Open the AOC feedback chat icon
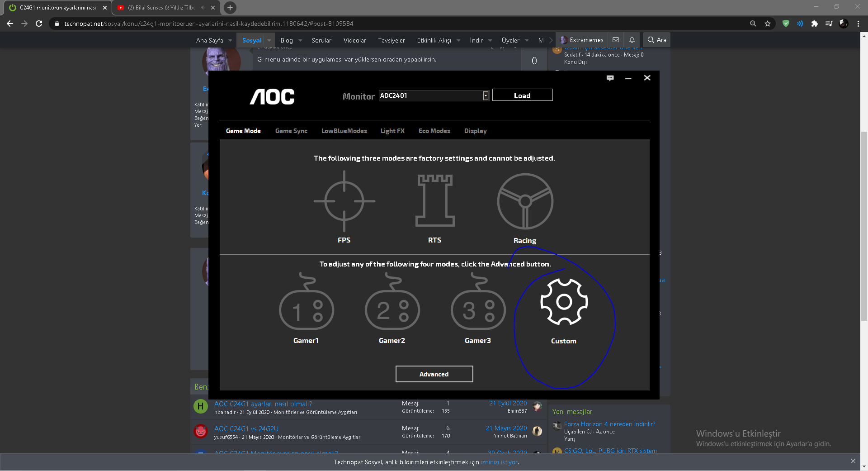Image resolution: width=868 pixels, height=471 pixels. pos(610,78)
